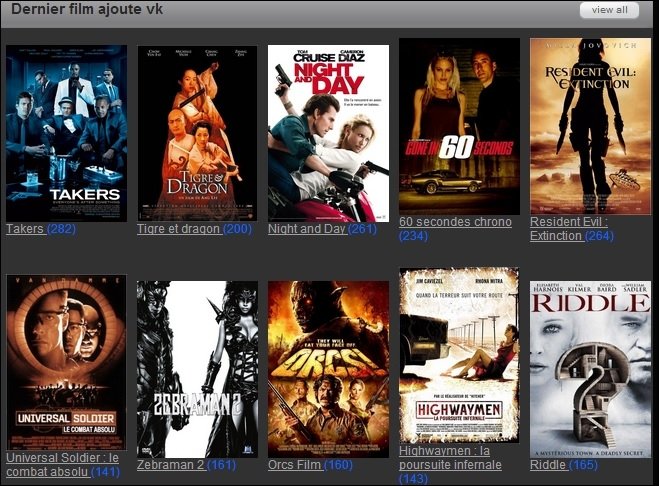Open the Universal Soldier poster
659x486 pixels.
[66, 362]
